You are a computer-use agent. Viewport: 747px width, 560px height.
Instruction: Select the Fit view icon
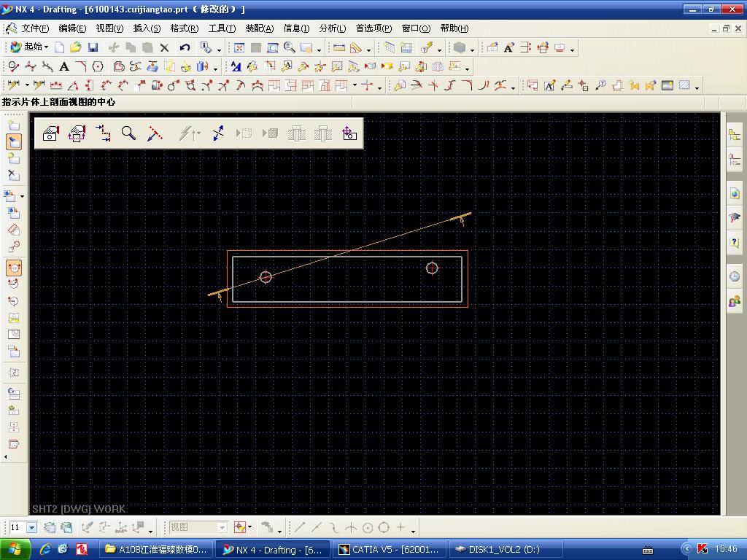pos(239,47)
